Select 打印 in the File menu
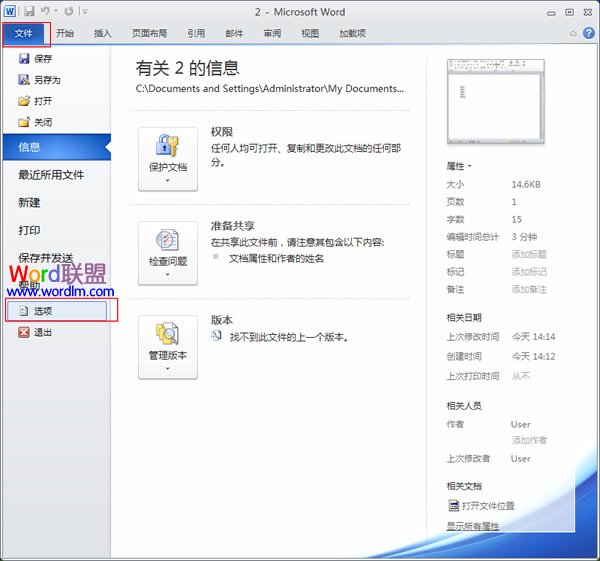600x561 pixels. (29, 230)
